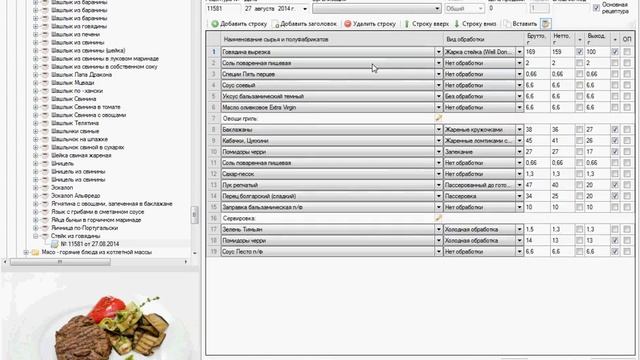Image resolution: width=640 pixels, height=360 pixels.
Task: Toggle the checkbox after Выход in the 'Лук репчатый' row
Action: point(615,185)
